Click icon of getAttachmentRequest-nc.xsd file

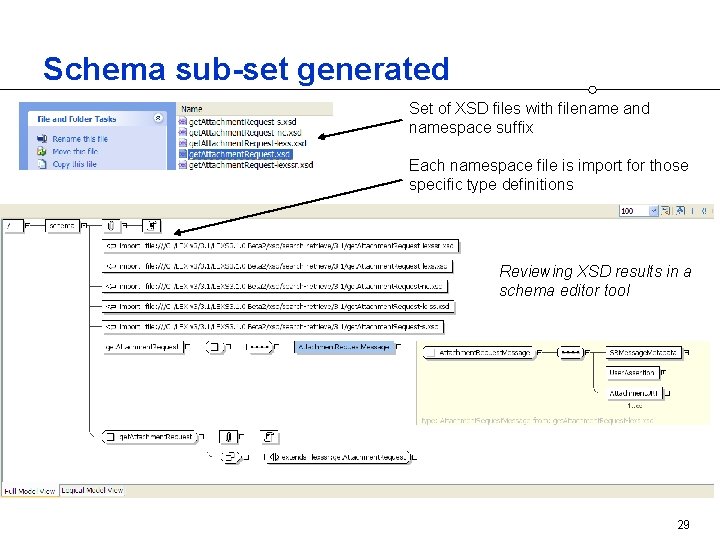point(183,133)
